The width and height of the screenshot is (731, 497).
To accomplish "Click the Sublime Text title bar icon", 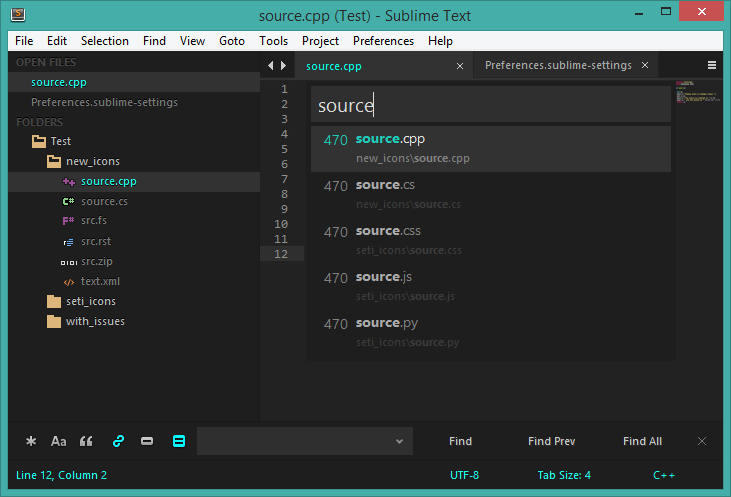I will click(x=18, y=15).
